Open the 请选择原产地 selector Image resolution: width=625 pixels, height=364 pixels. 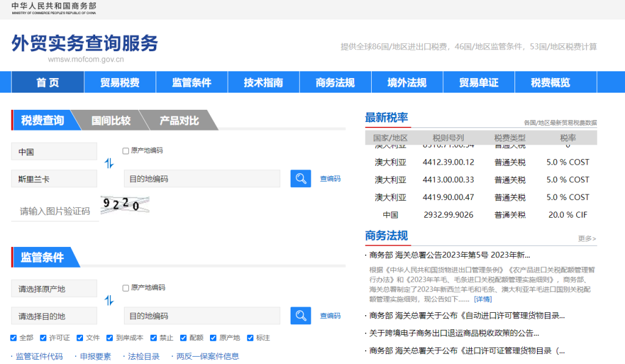(x=54, y=288)
